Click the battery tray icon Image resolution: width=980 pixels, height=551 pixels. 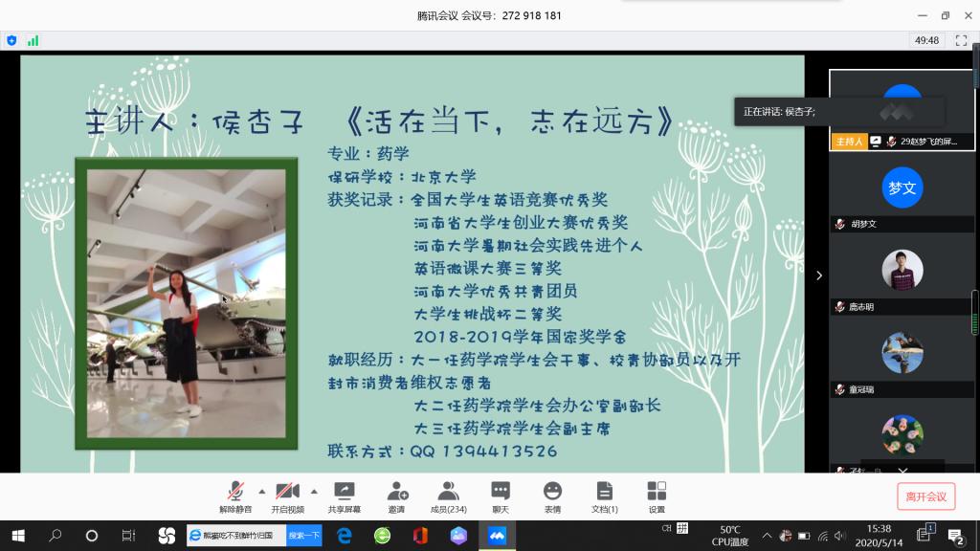coord(804,536)
